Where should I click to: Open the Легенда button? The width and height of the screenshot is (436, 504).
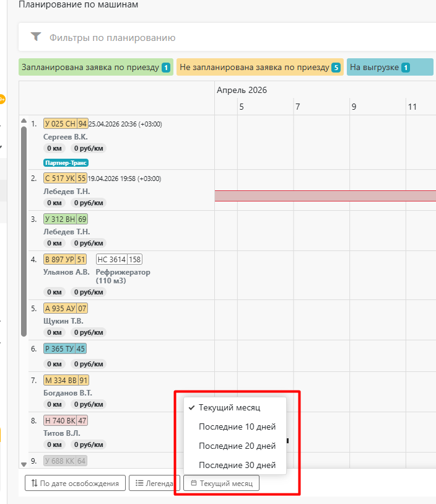[x=154, y=483]
